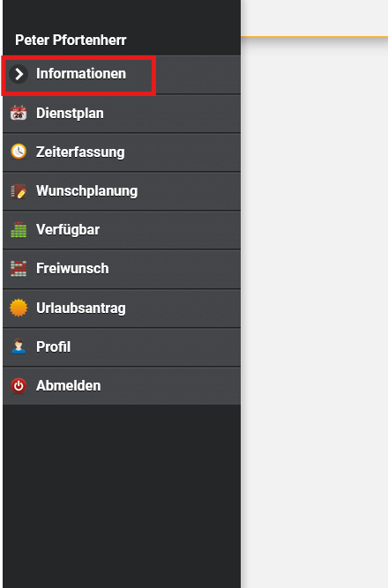Click the green Verfügbar grid icon

[x=19, y=230]
